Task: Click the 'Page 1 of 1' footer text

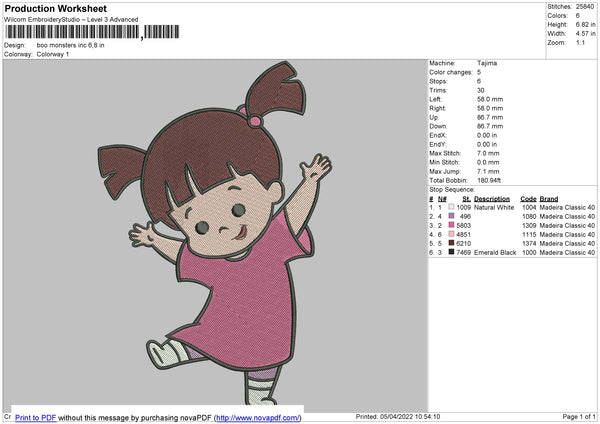Action: (x=579, y=416)
